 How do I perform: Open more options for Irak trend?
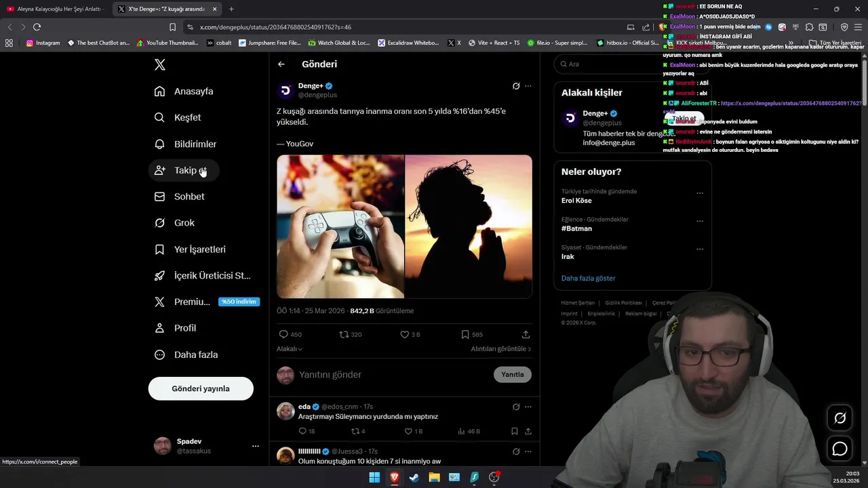[700, 249]
